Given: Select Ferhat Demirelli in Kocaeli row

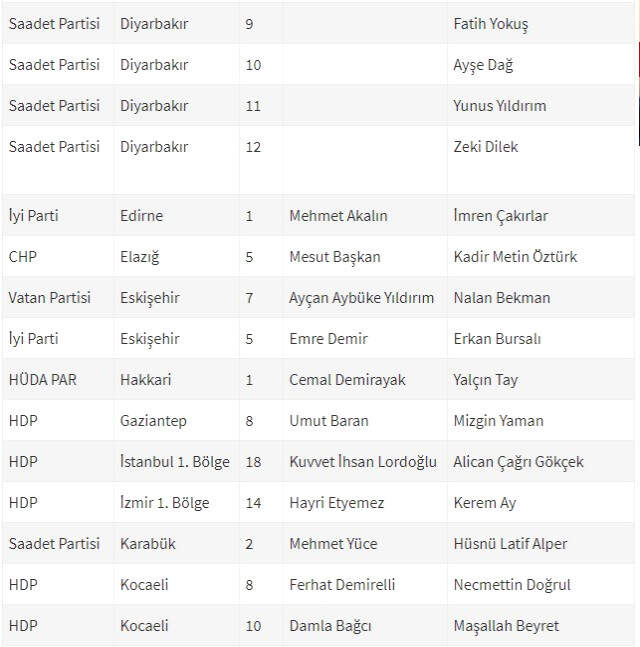Looking at the screenshot, I should pos(342,584).
